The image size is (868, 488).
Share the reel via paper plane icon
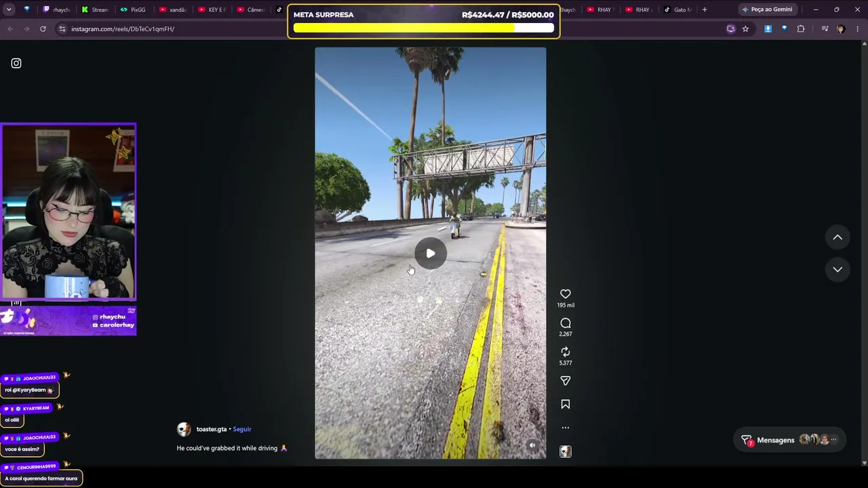pos(566,381)
